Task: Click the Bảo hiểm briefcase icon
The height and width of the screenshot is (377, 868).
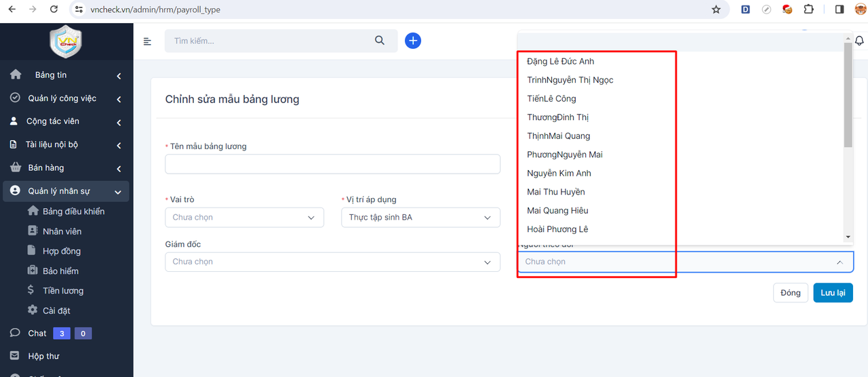Action: (32, 271)
